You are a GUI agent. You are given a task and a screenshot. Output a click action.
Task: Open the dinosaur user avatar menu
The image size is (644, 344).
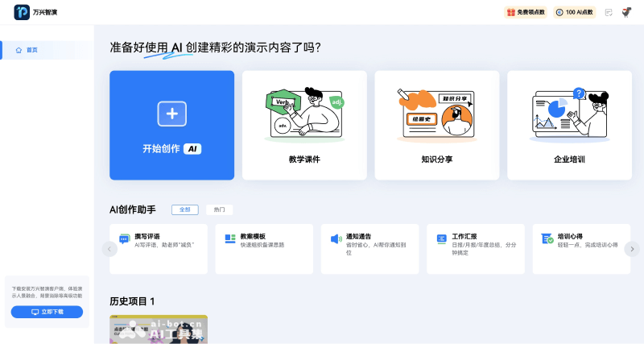coord(626,12)
